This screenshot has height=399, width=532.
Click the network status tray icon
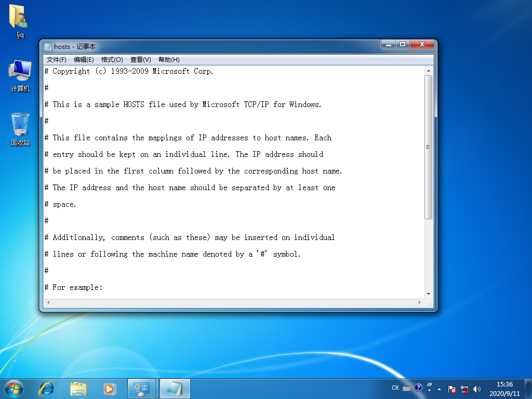pos(464,389)
